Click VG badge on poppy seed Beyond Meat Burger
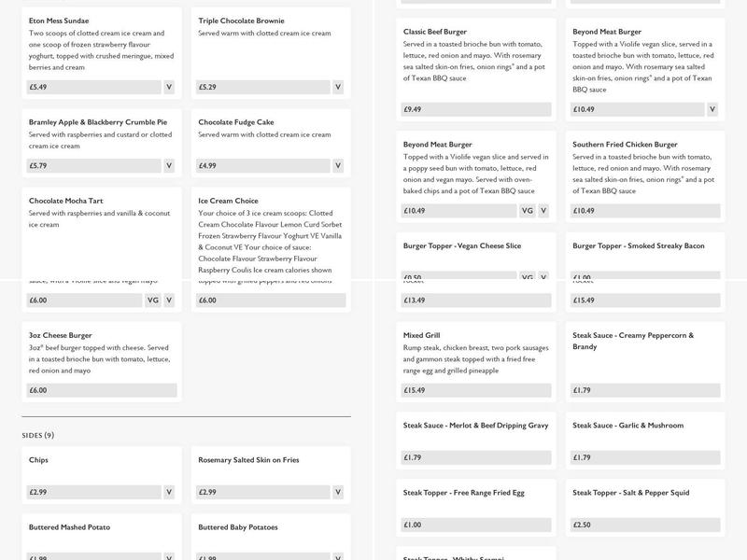This screenshot has width=747, height=560. coord(527,211)
